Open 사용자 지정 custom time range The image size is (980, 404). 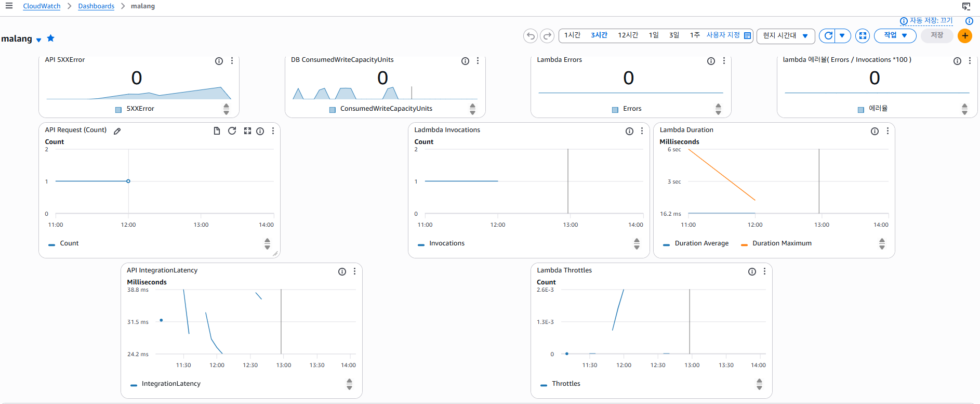[x=723, y=35]
